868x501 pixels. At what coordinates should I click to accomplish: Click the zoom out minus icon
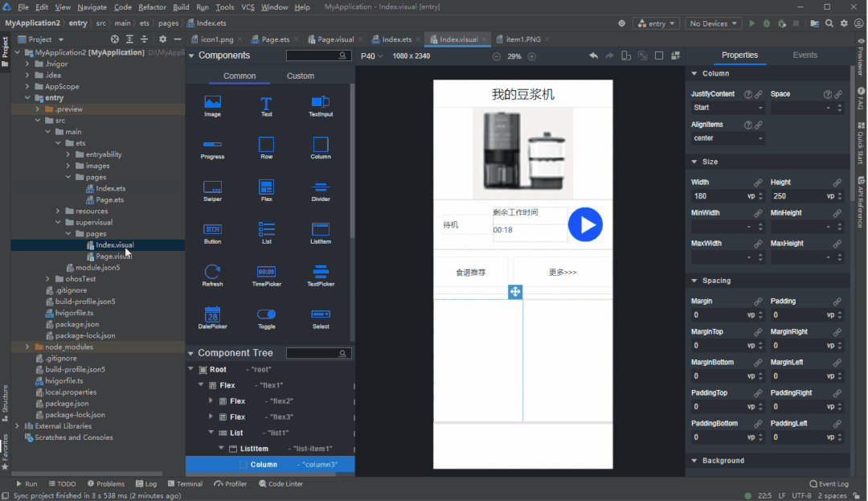[497, 56]
